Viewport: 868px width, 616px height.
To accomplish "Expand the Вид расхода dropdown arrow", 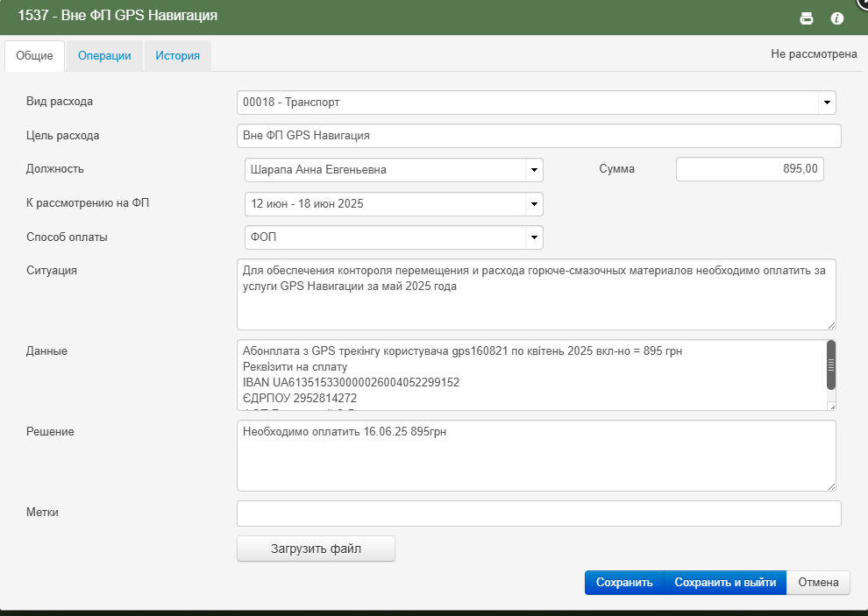I will click(x=827, y=103).
